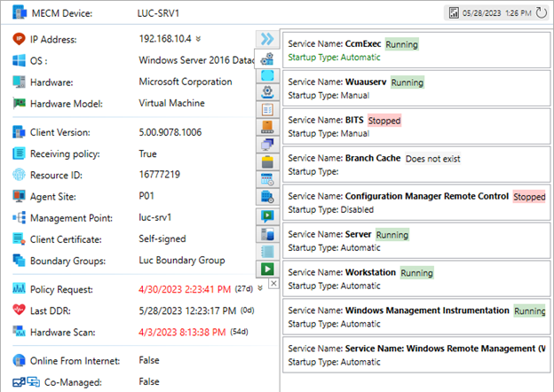Image resolution: width=554 pixels, height=392 pixels.
Task: Close side panel with X button
Action: tap(273, 283)
